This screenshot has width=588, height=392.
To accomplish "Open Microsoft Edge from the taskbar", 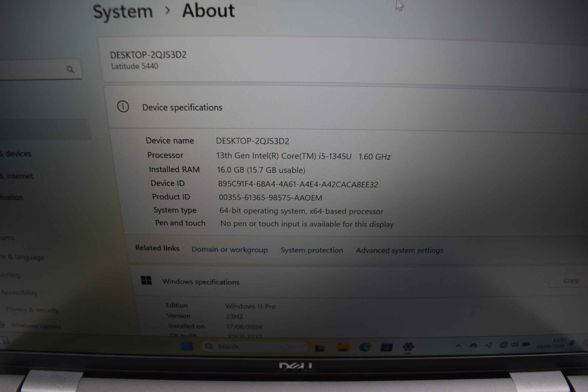I will coord(365,347).
